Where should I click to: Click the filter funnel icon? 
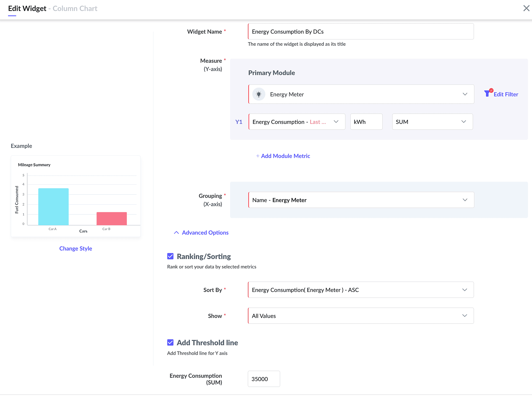click(487, 94)
